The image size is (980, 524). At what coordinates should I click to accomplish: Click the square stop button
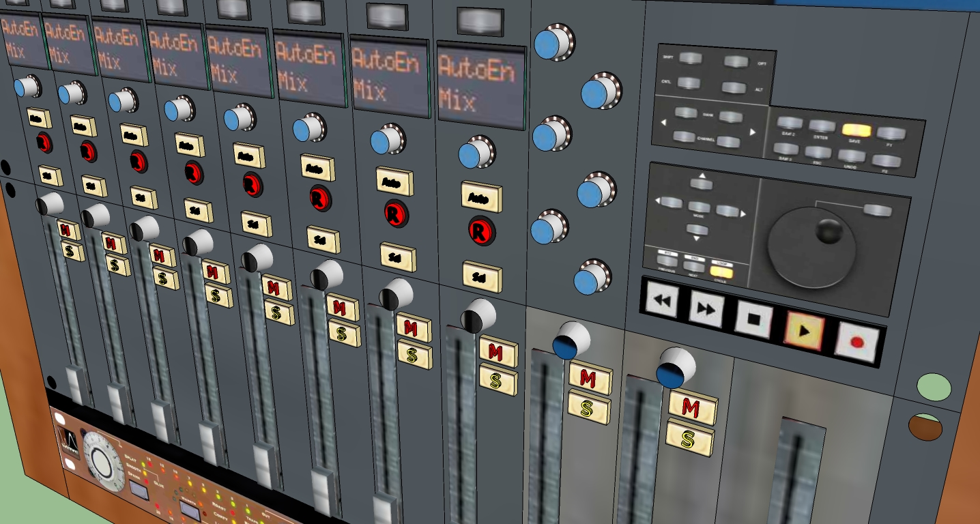(753, 319)
